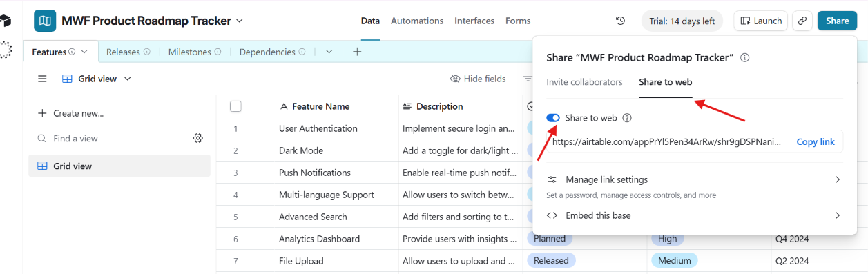Click the Multi-language Support cell
Image resolution: width=868 pixels, height=274 pixels.
pos(327,195)
